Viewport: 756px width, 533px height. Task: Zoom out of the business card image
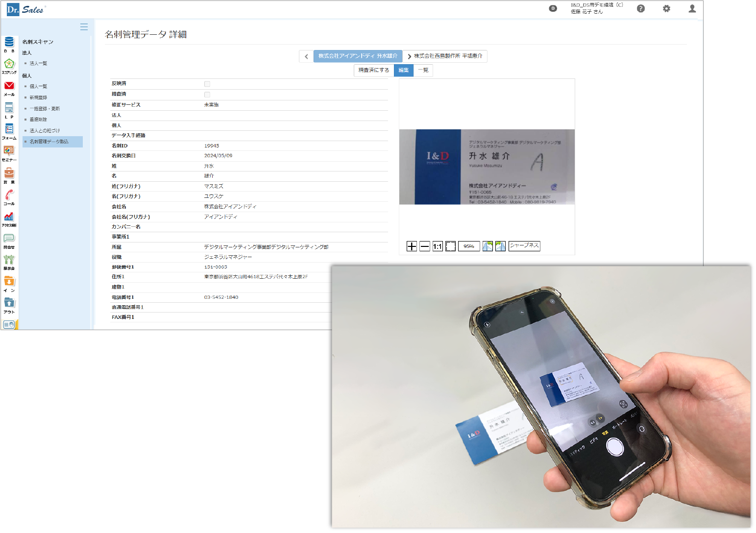(x=425, y=246)
